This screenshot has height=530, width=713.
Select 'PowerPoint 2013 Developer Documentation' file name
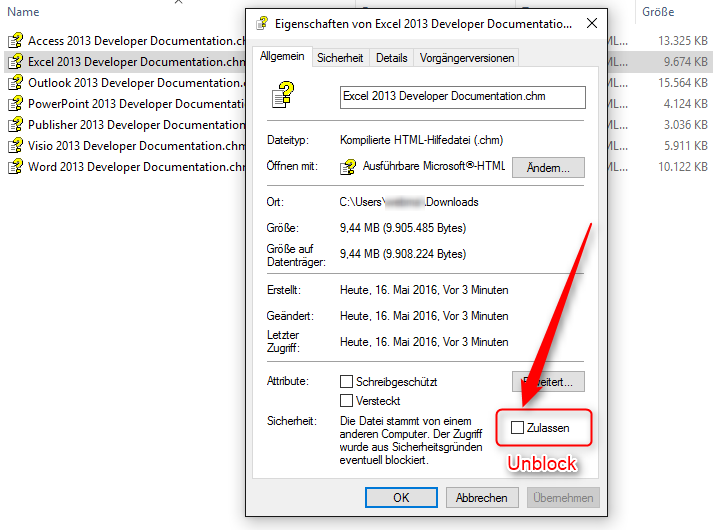click(136, 104)
